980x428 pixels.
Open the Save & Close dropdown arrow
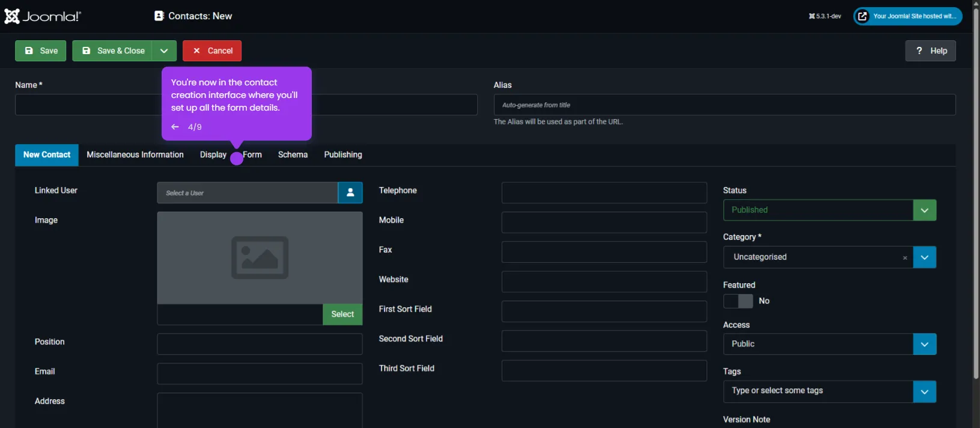164,51
